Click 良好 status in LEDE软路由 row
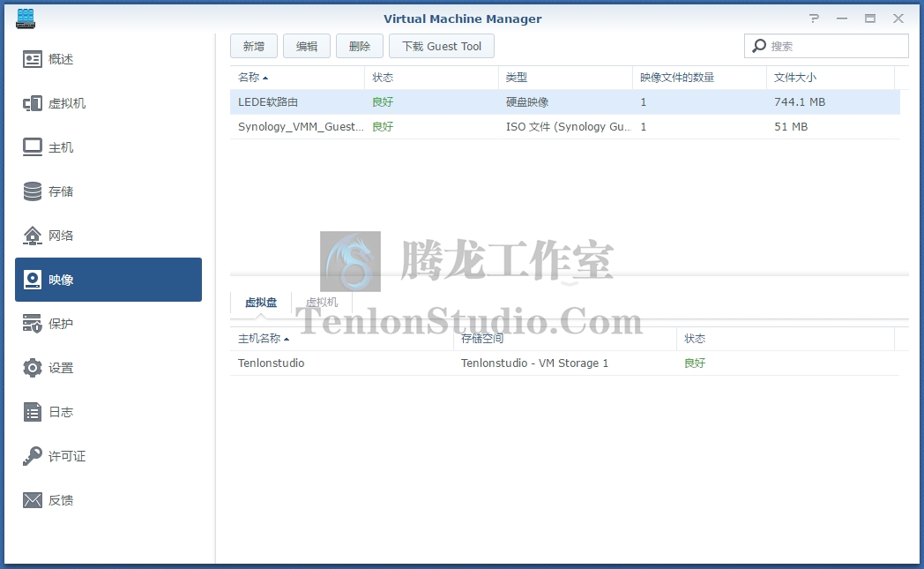Viewport: 924px width, 569px height. [x=383, y=102]
